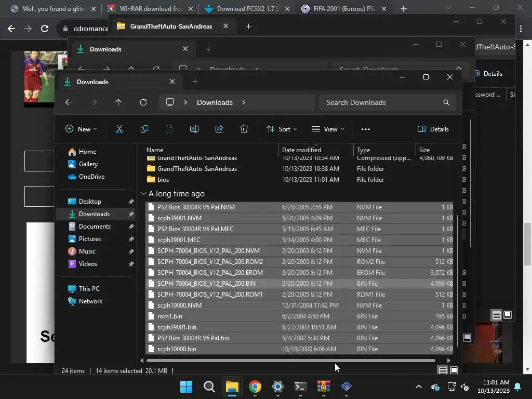Click the search magnifier in Search Downloads
Image resolution: width=532 pixels, height=399 pixels.
click(446, 102)
